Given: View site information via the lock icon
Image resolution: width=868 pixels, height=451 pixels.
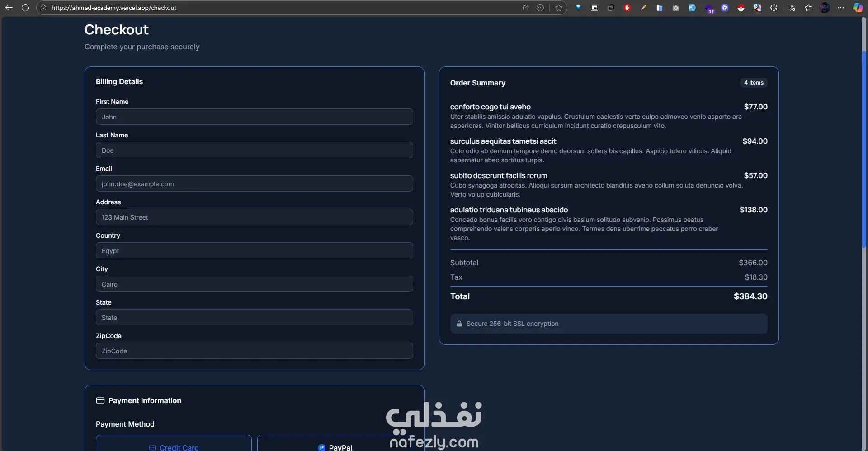Looking at the screenshot, I should pos(43,8).
